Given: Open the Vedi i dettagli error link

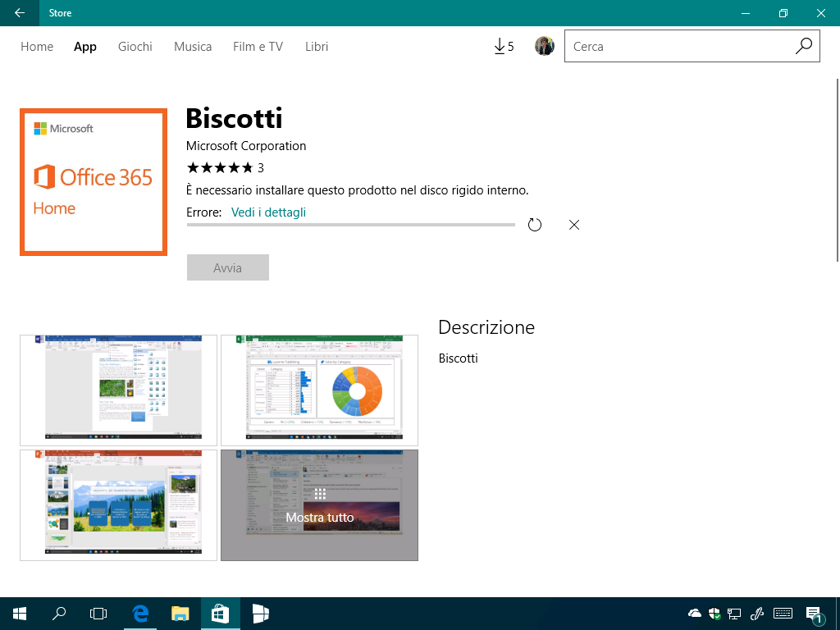Looking at the screenshot, I should [x=268, y=212].
